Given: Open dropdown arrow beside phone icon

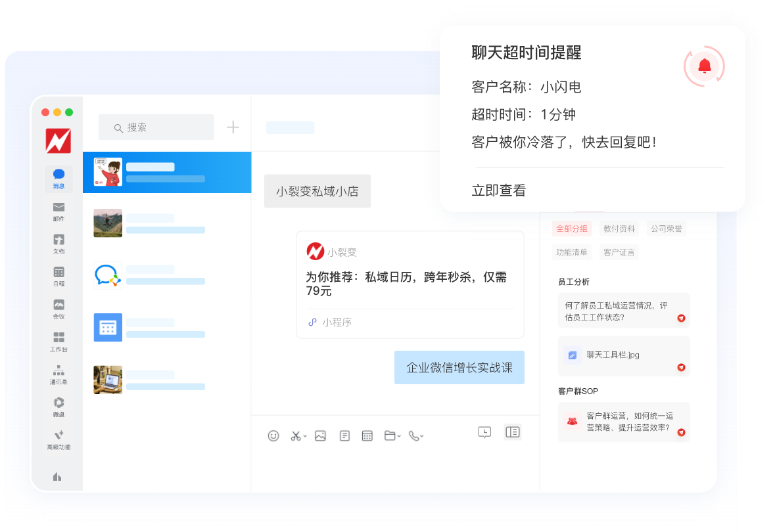Looking at the screenshot, I should [x=422, y=436].
